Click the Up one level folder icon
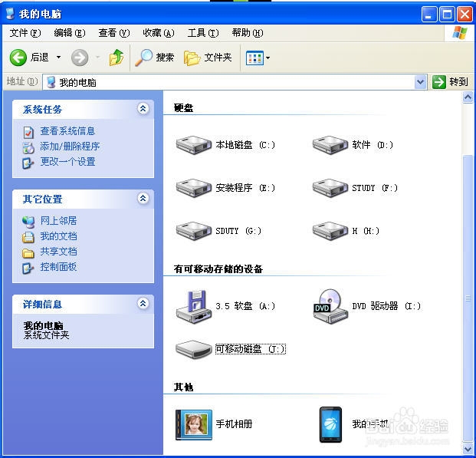Viewport: 476px width, 458px height. (x=117, y=58)
